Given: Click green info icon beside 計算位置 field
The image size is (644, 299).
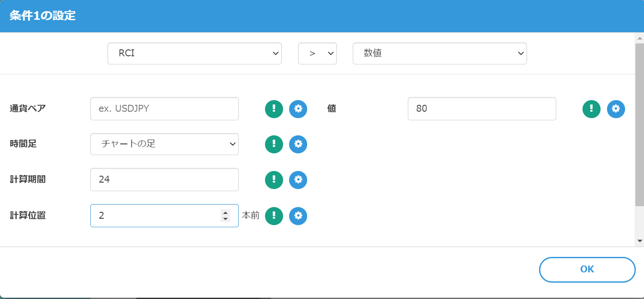Looking at the screenshot, I should click(x=274, y=216).
